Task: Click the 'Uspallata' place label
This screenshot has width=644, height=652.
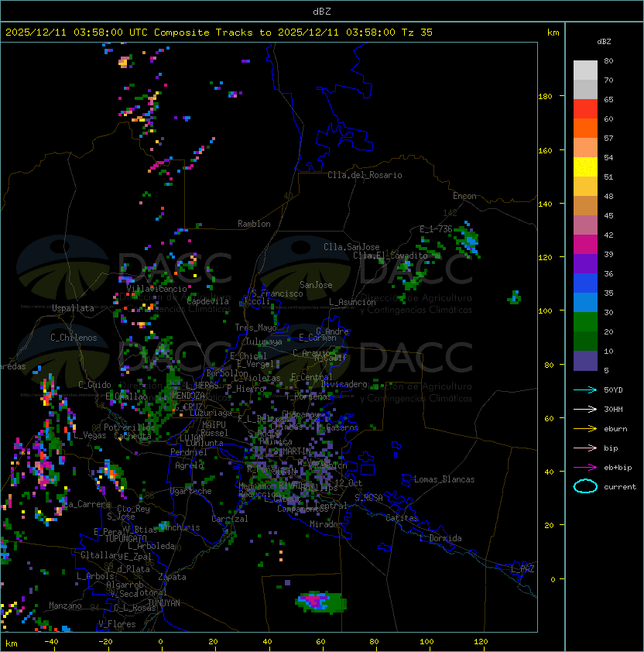Action: click(73, 308)
